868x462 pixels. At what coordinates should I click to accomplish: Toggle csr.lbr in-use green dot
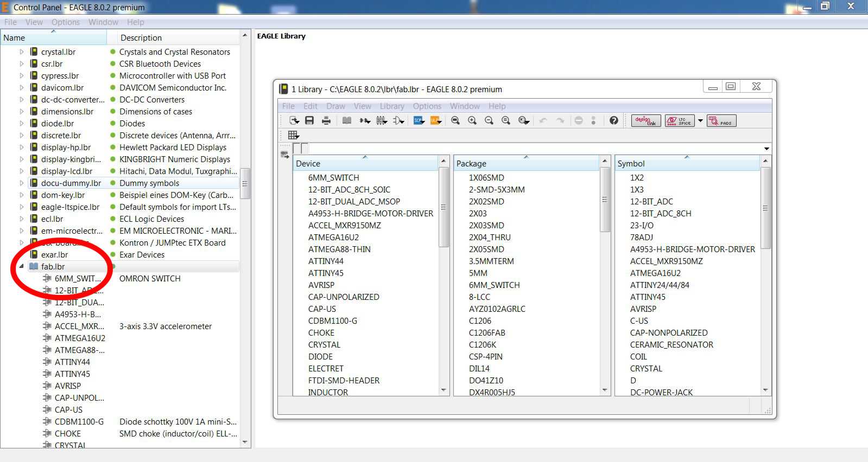113,64
